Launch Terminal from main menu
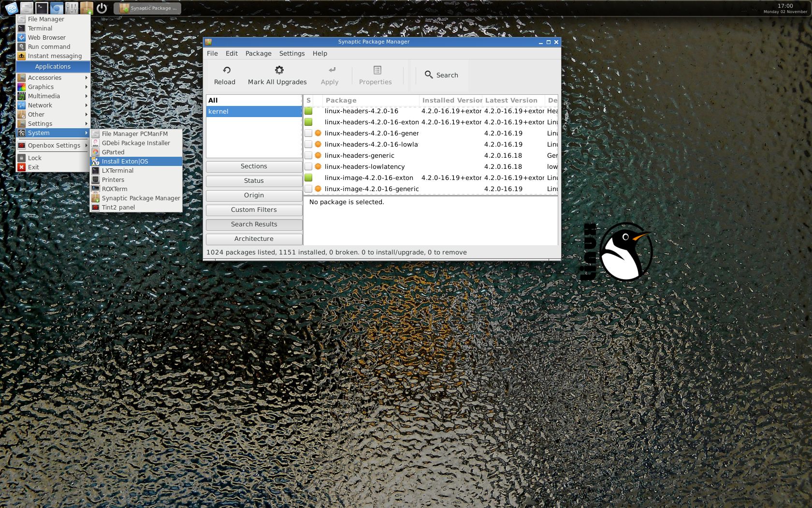This screenshot has width=812, height=508. pyautogui.click(x=53, y=29)
